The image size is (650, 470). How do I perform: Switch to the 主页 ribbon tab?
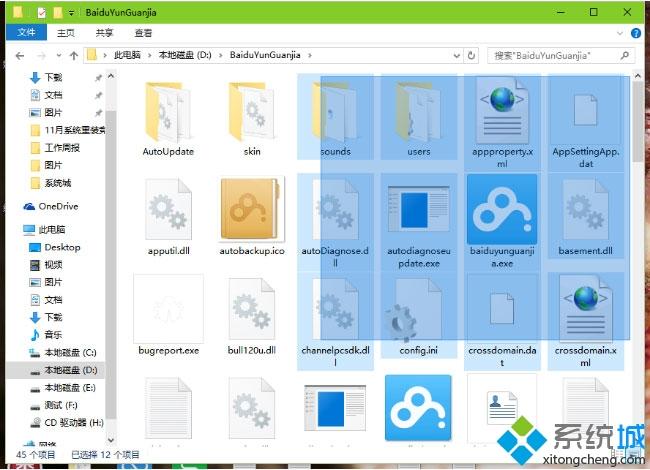65,33
